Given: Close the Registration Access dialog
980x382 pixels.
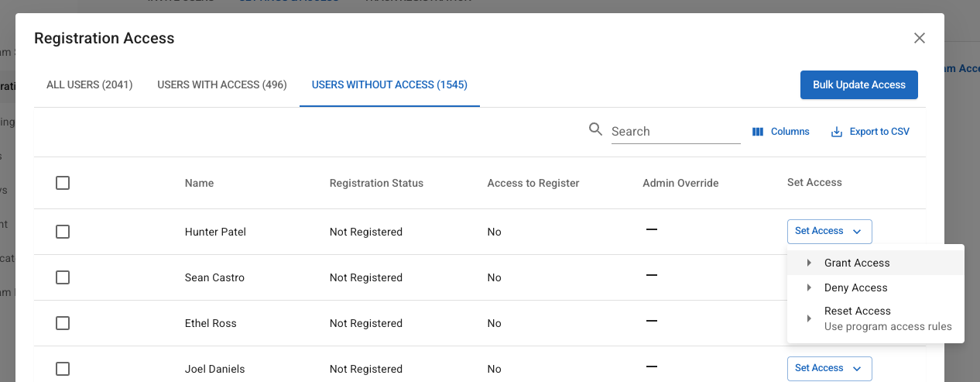Looking at the screenshot, I should pyautogui.click(x=920, y=38).
